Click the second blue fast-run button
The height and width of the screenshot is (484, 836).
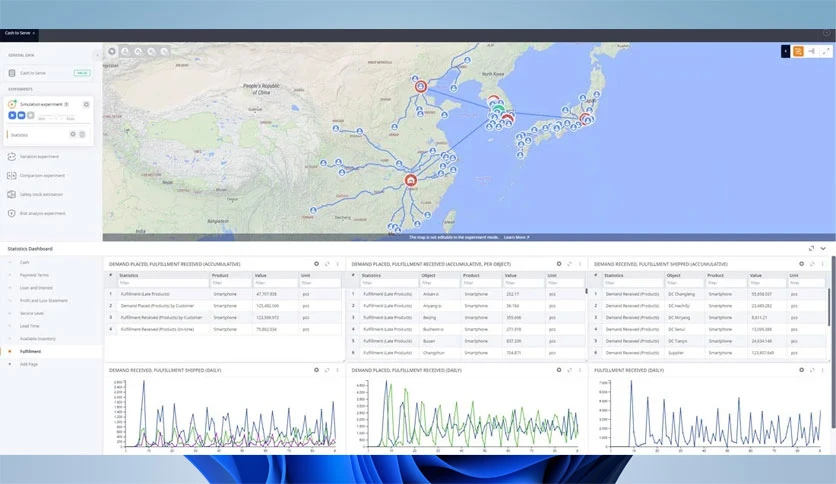(21, 115)
